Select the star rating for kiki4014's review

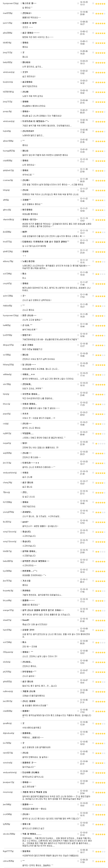pos(100,43)
